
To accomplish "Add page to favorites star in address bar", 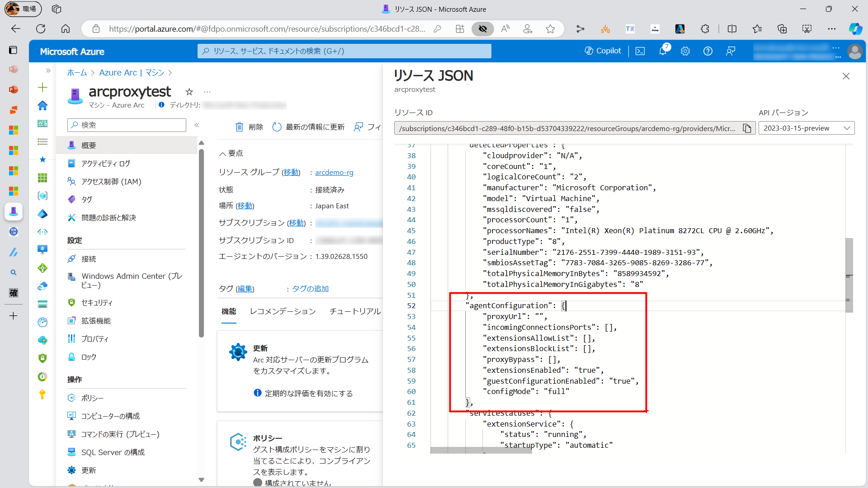I will pyautogui.click(x=550, y=29).
